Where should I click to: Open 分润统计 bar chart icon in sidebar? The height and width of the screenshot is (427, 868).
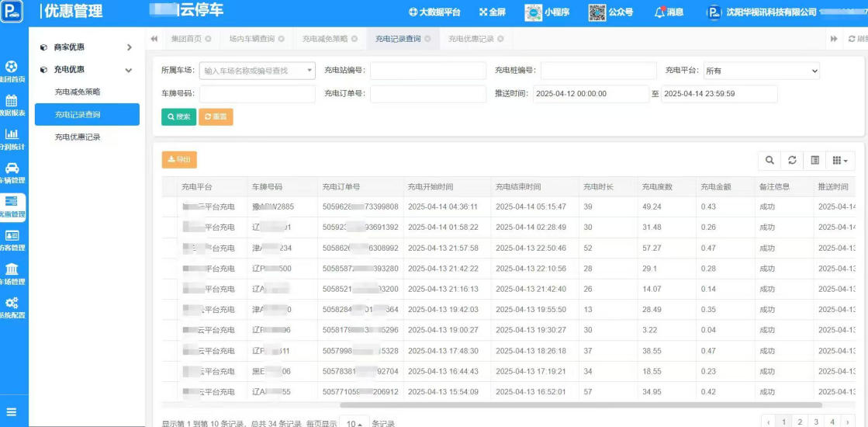click(12, 139)
